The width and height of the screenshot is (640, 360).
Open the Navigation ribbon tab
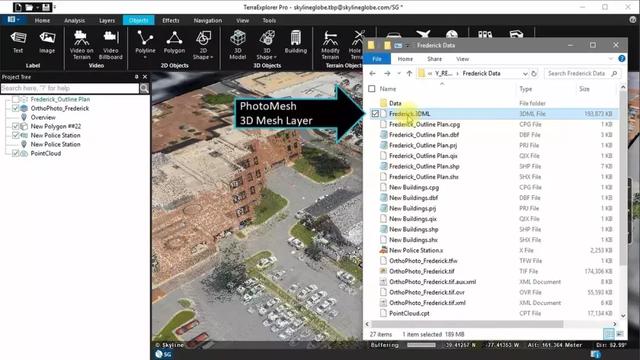(x=208, y=20)
